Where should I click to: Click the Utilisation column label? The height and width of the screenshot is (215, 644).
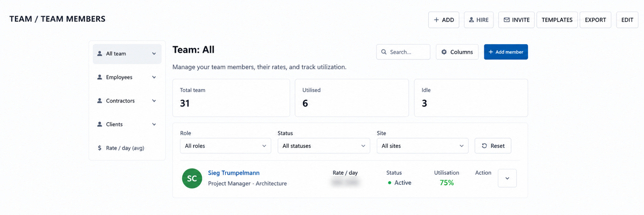click(x=446, y=173)
